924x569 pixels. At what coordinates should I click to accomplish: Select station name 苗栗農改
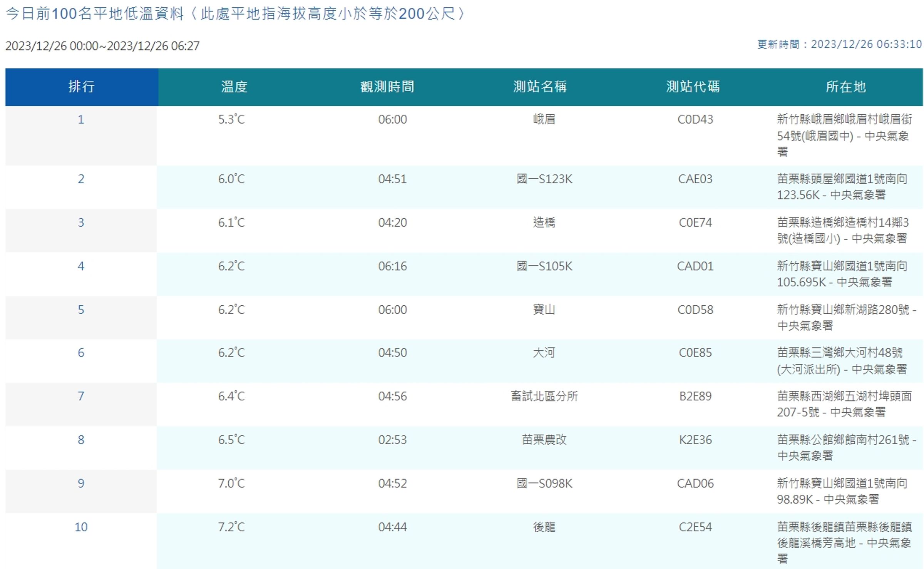[544, 440]
